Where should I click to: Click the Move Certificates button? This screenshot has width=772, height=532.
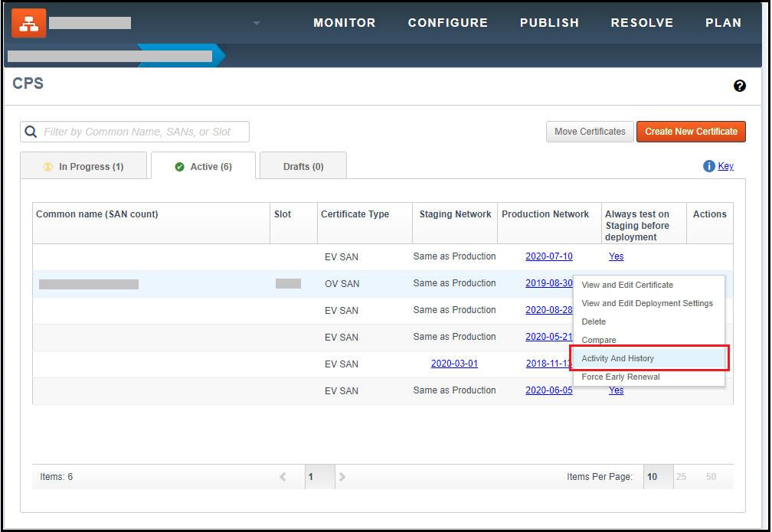590,132
